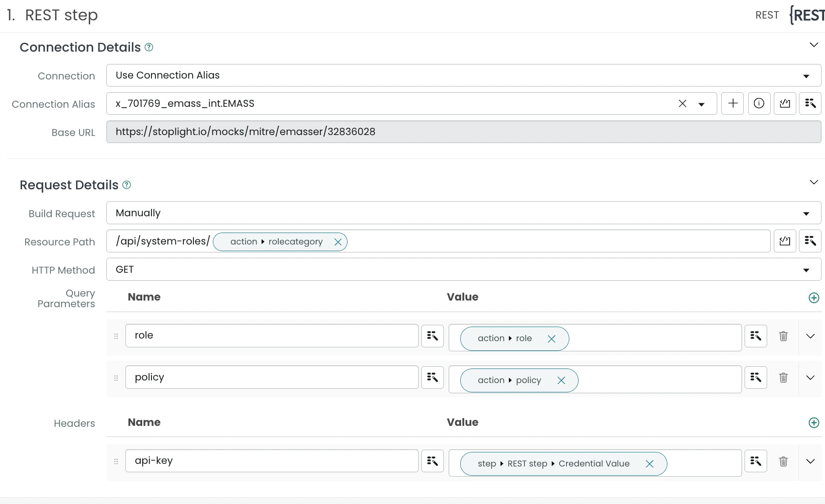Open the Connection Alias info icon
This screenshot has width=825, height=504.
(759, 103)
